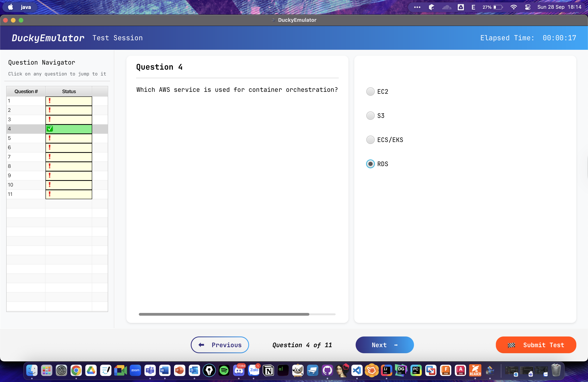588x382 pixels.
Task: Launch Google Chrome from the dock
Action: pyautogui.click(x=76, y=370)
